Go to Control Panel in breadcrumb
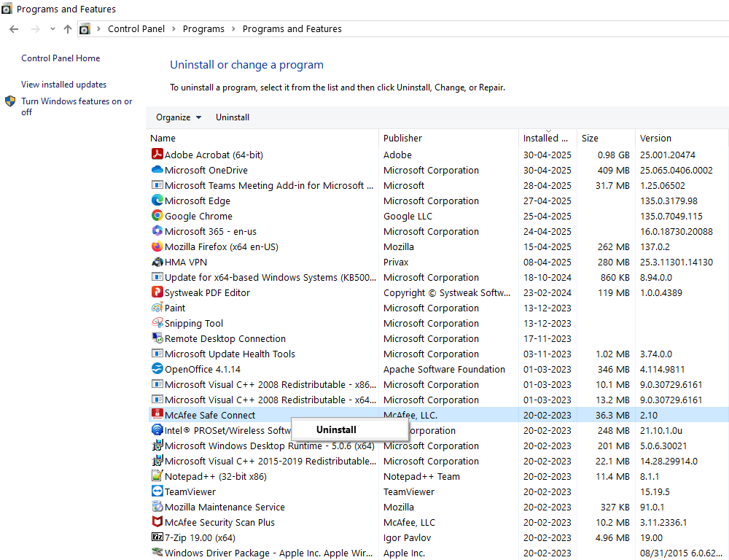The width and height of the screenshot is (729, 560). [x=136, y=29]
